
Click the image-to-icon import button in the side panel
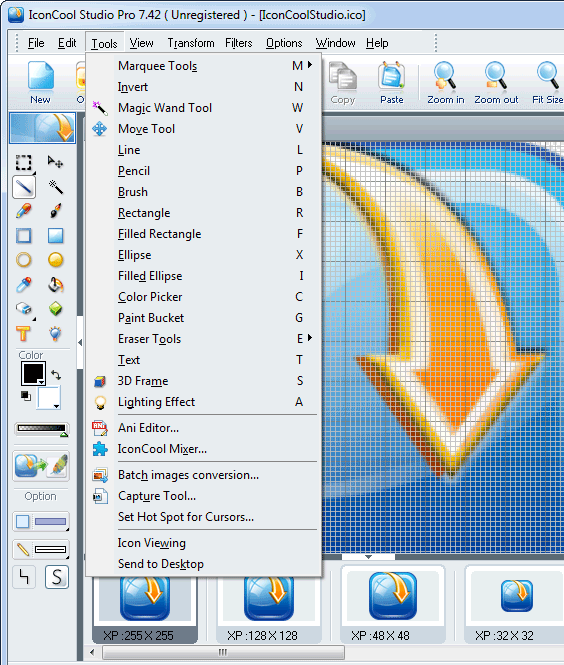[41, 466]
